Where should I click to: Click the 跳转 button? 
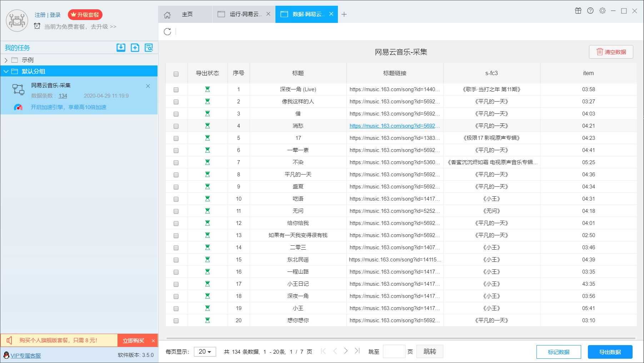point(430,352)
